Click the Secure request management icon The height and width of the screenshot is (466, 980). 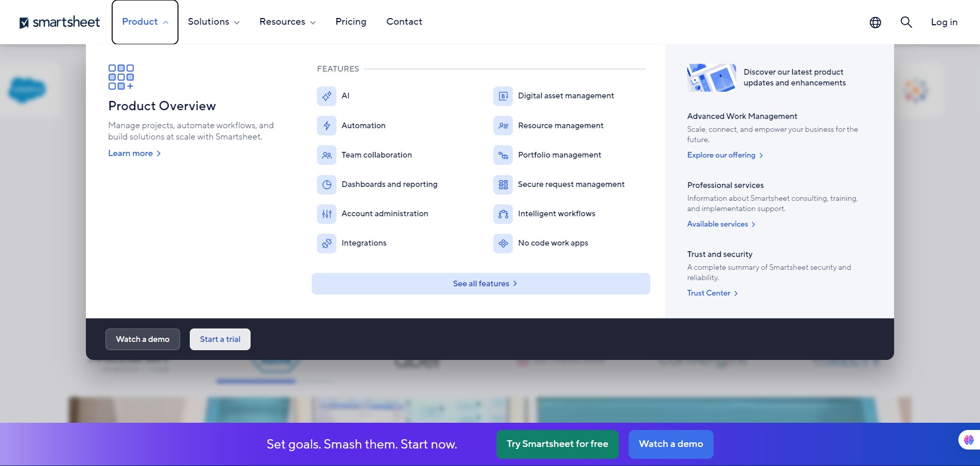coord(503,184)
